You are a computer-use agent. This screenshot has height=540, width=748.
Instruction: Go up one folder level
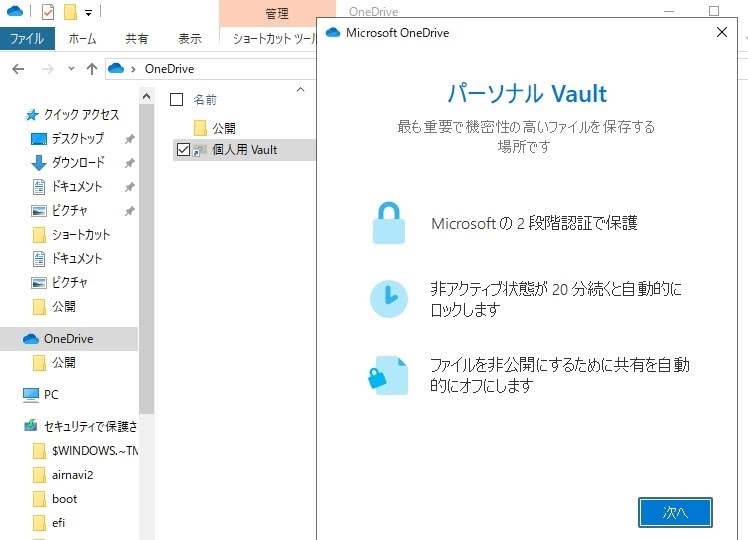[x=92, y=69]
